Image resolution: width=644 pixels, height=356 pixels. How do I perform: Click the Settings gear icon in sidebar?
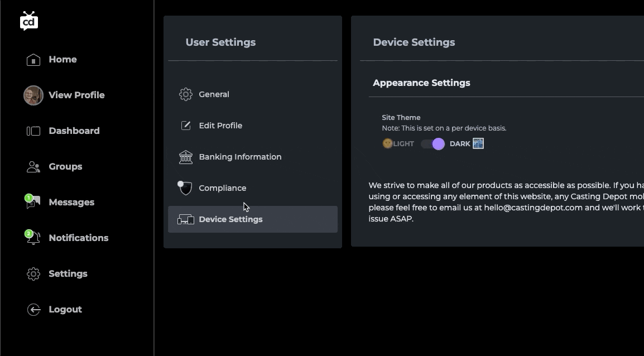pyautogui.click(x=33, y=274)
